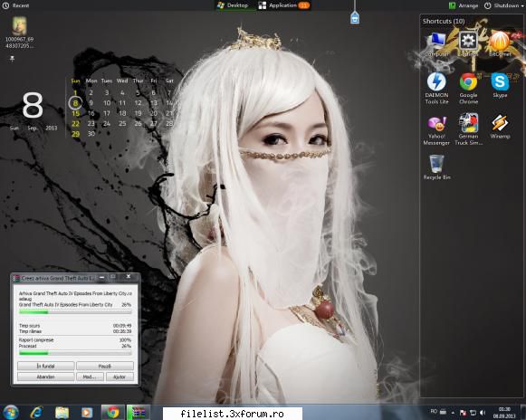
Task: Open Computer shortcut in Shortcuts panel
Action: click(x=436, y=44)
